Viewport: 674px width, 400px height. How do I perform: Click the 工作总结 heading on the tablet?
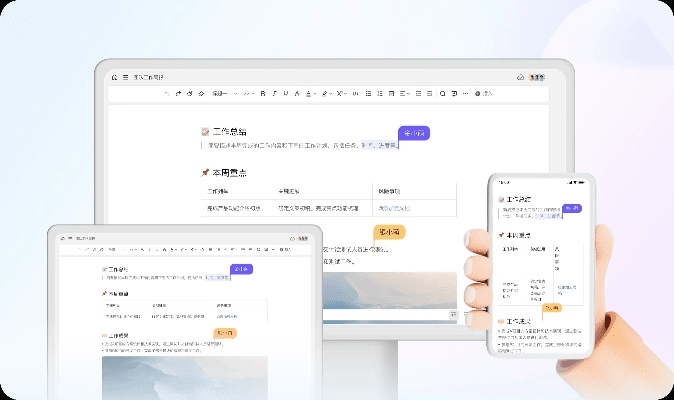pos(118,269)
